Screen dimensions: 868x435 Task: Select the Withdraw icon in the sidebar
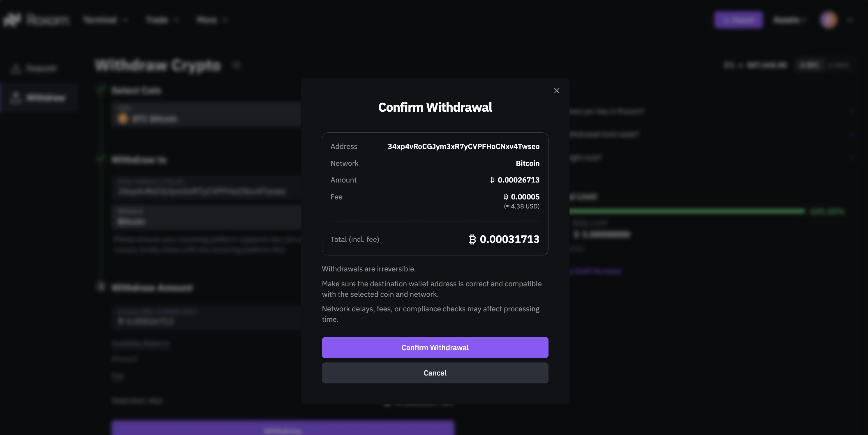(16, 98)
